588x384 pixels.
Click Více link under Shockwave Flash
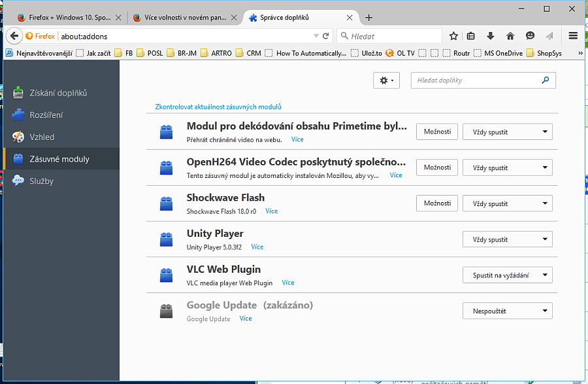click(x=271, y=211)
